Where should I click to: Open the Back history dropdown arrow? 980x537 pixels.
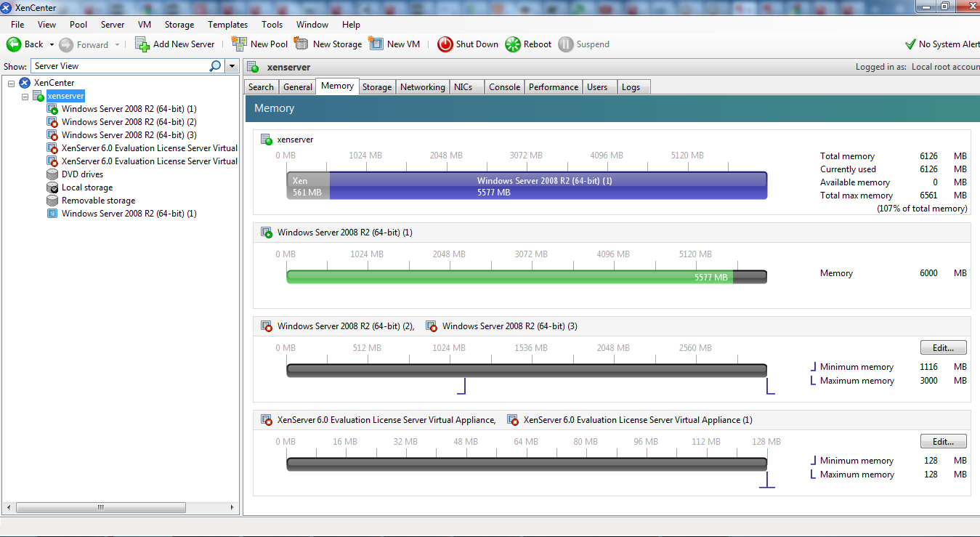(x=52, y=44)
